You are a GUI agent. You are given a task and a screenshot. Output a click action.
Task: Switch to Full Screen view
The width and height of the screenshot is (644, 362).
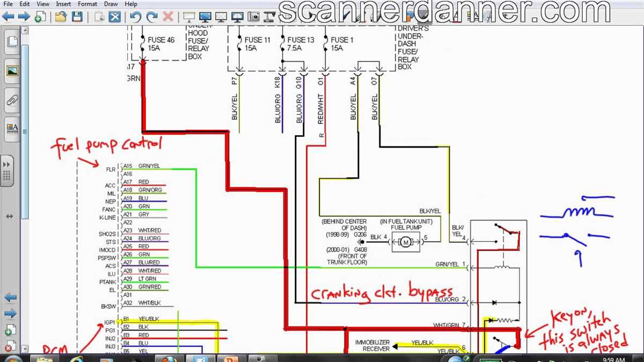205,17
